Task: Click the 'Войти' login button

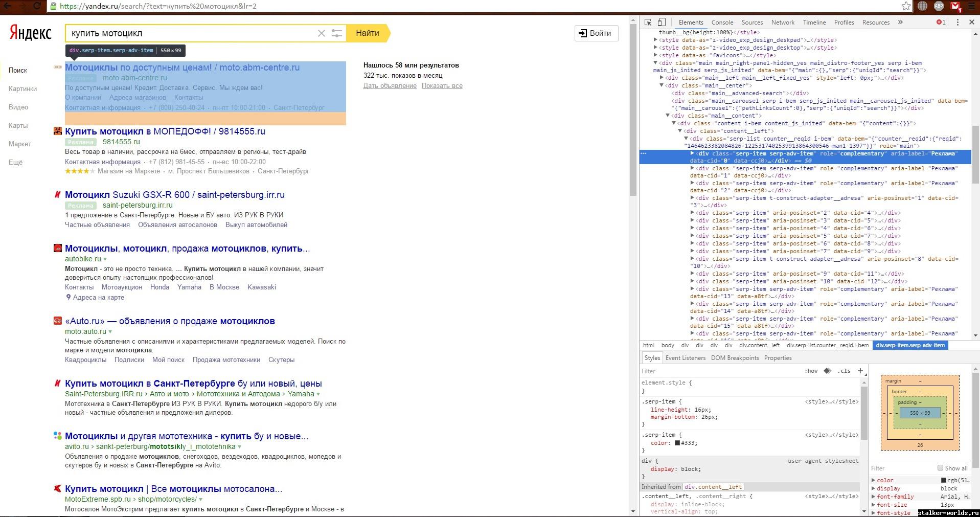Action: point(596,33)
